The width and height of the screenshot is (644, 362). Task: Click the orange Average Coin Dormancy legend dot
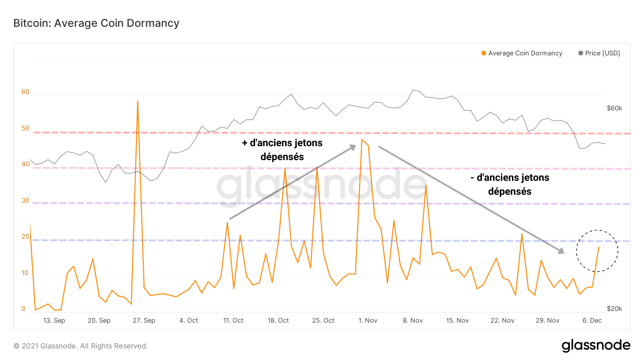(x=484, y=53)
